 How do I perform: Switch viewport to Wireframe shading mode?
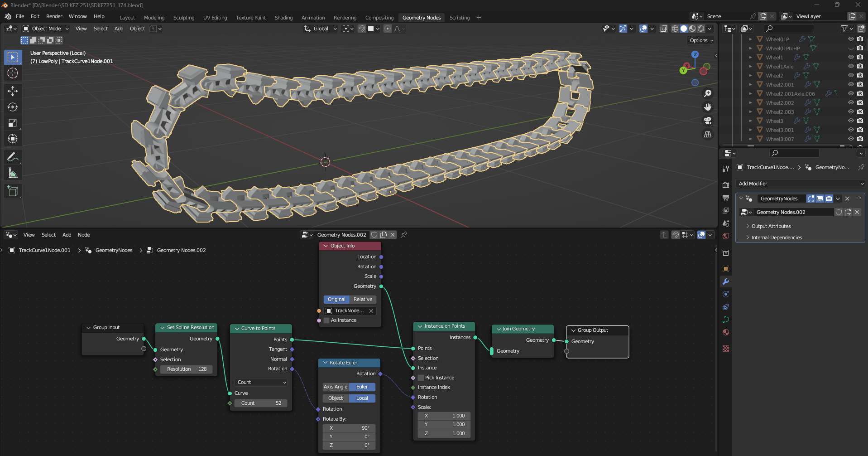[x=676, y=29]
